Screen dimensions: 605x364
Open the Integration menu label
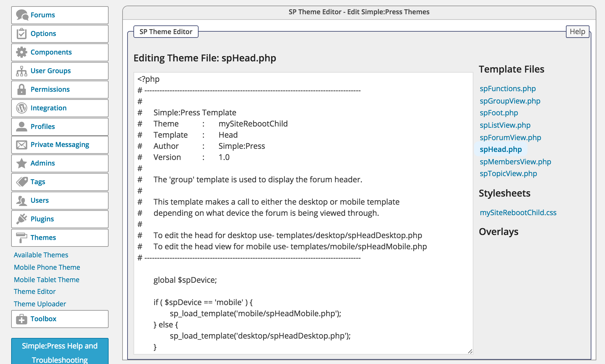click(49, 108)
